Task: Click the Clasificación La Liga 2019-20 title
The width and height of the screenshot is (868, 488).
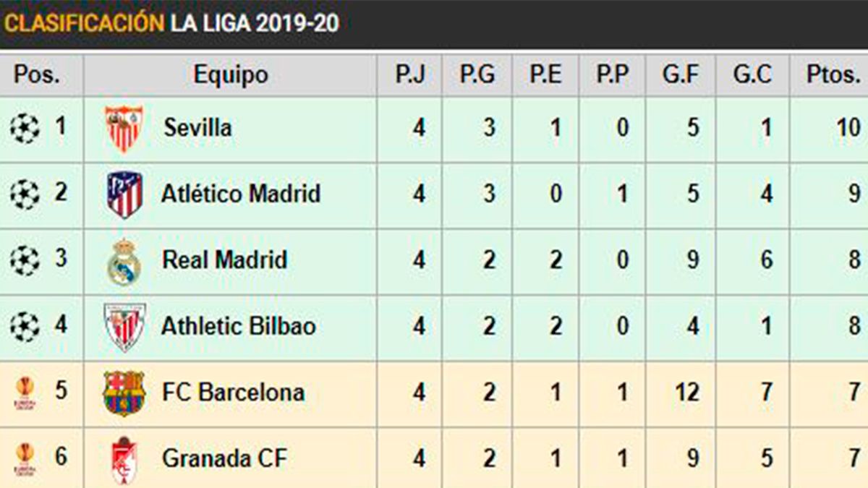Action: click(171, 23)
